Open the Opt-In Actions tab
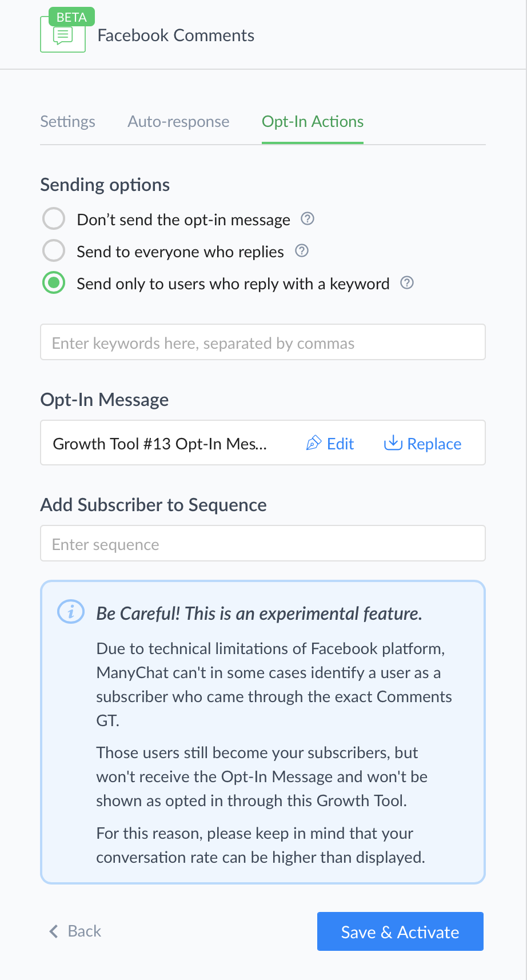 point(313,122)
